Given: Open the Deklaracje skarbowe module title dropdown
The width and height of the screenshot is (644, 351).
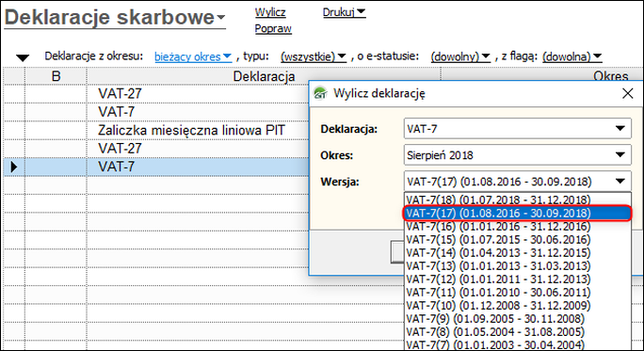Looking at the screenshot, I should 115,18.
